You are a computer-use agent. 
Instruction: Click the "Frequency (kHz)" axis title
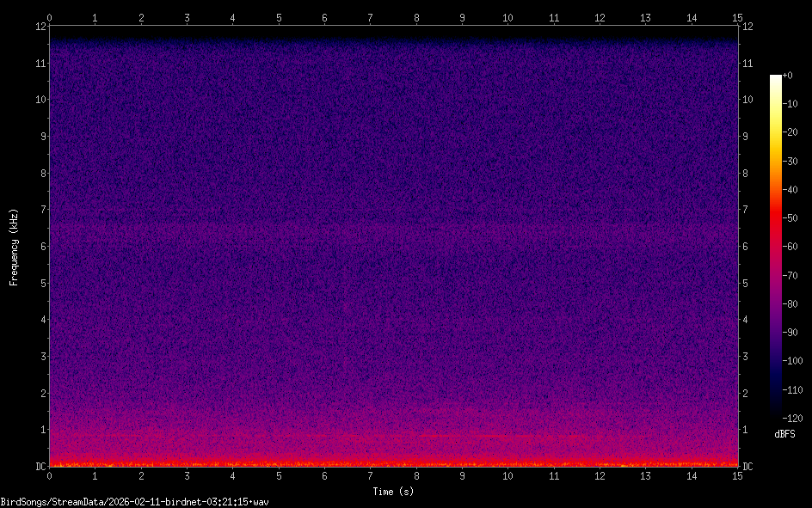click(14, 247)
